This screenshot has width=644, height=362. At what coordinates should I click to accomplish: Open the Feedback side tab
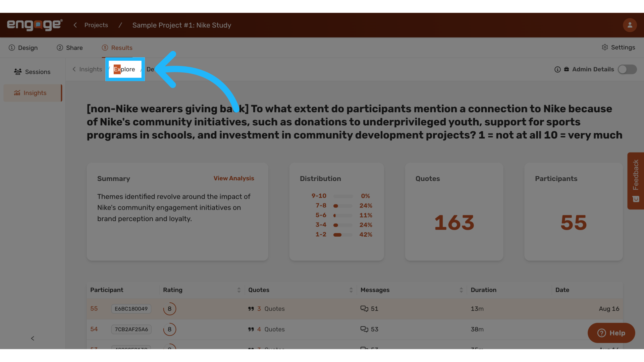(636, 181)
